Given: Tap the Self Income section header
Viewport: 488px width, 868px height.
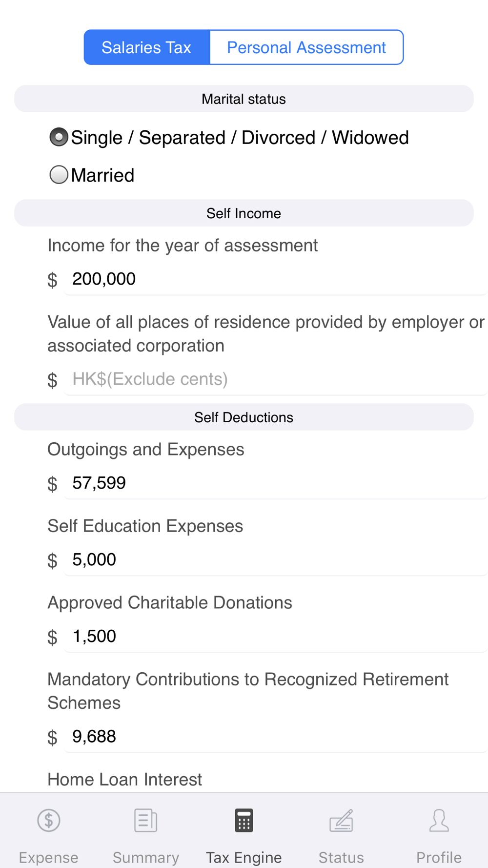Looking at the screenshot, I should [x=244, y=213].
